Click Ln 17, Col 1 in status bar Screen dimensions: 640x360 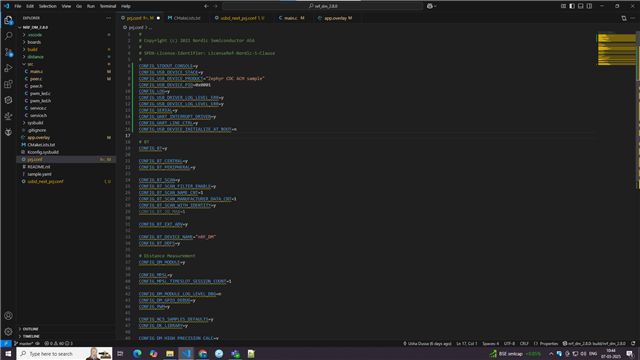(467, 343)
